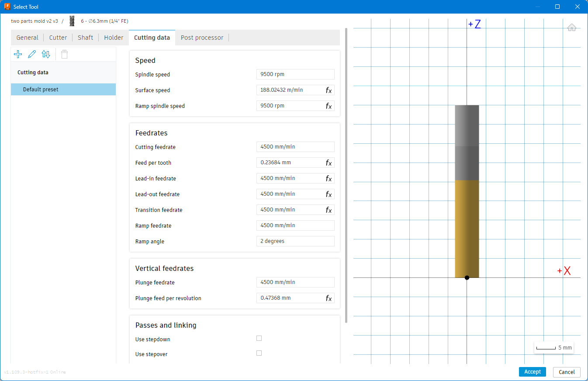Reorder presets with the up-down arrows icon

[x=46, y=54]
